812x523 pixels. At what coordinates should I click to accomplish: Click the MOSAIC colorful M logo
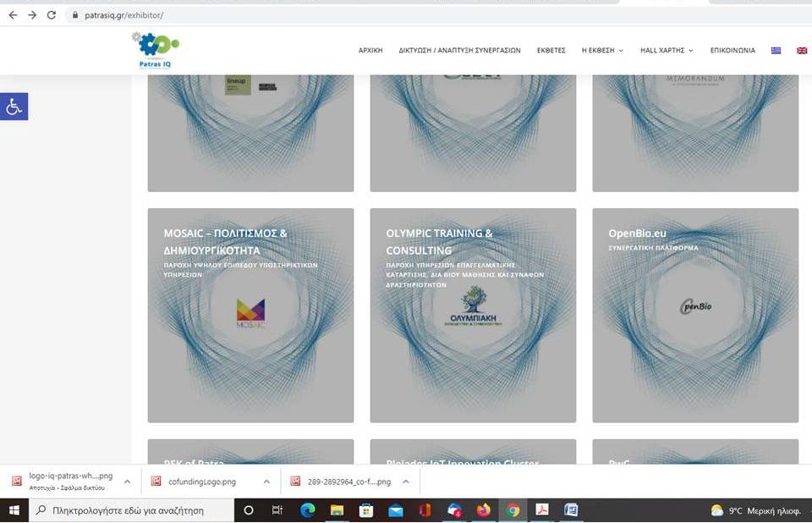tap(250, 312)
